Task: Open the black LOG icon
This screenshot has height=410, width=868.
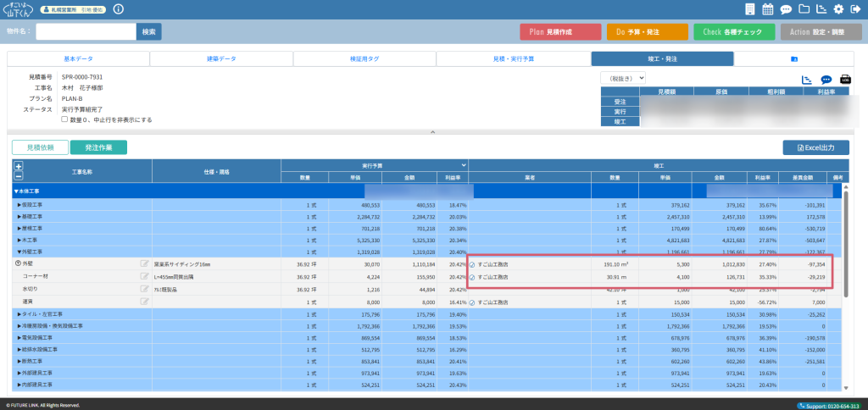Action: [844, 80]
